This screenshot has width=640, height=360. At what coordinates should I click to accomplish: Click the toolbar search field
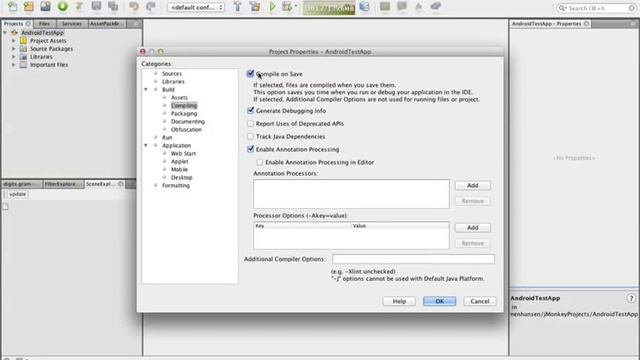[x=596, y=8]
